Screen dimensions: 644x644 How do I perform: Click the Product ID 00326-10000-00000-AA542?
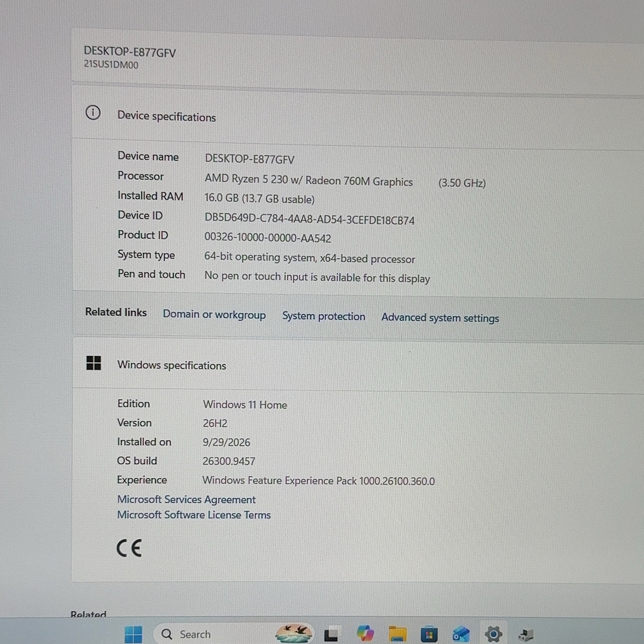coord(268,238)
